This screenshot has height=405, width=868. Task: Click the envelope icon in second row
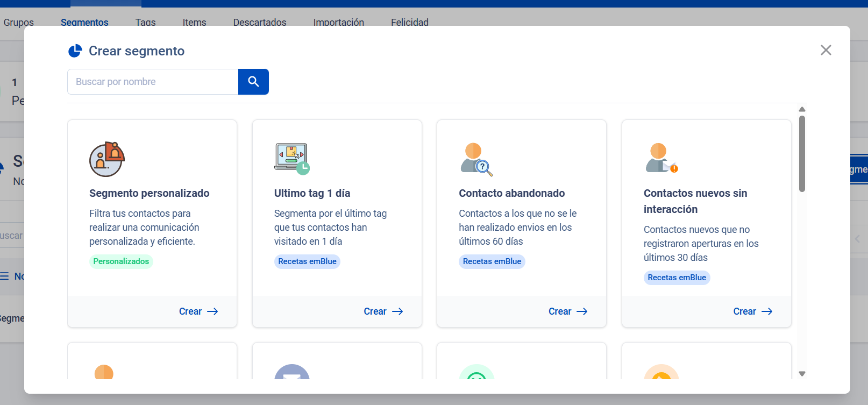291,372
